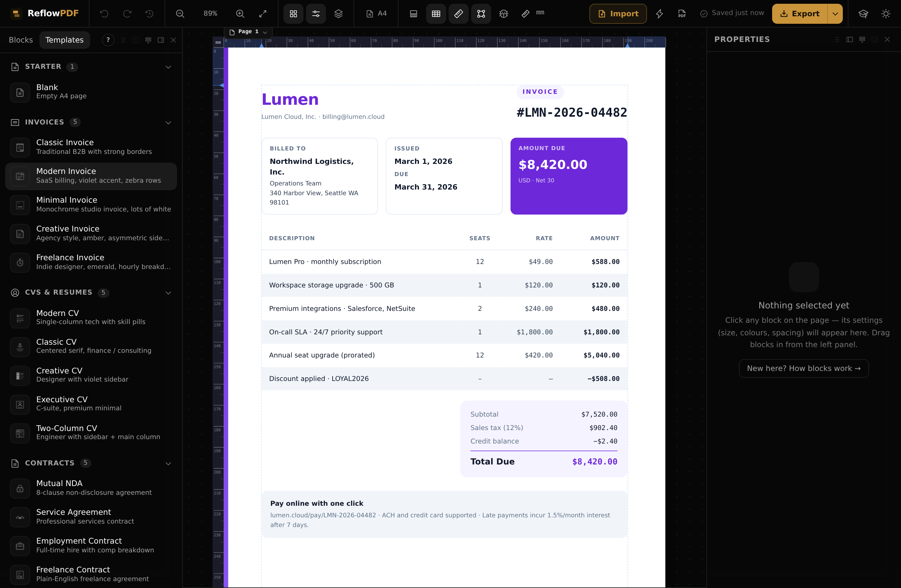Select the Creative CV template
Screen dimensions: 901x588
point(91,375)
